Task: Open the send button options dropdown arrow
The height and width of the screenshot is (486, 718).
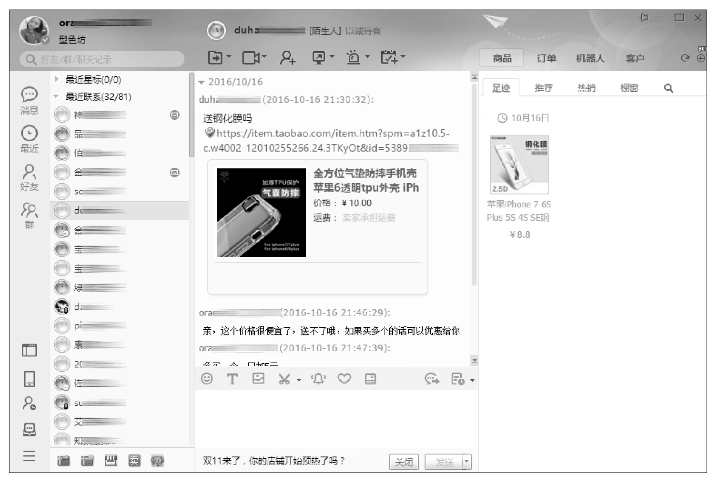Action: click(467, 462)
